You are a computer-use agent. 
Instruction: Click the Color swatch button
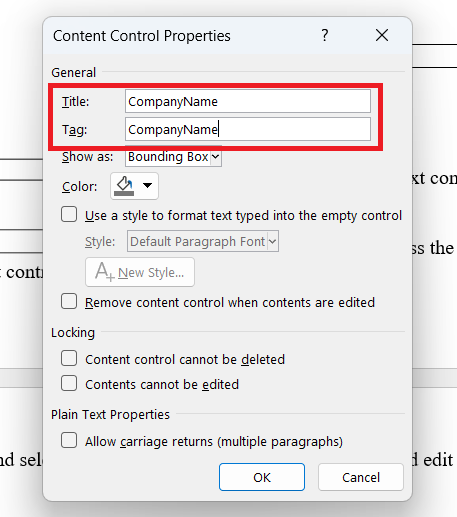134,186
